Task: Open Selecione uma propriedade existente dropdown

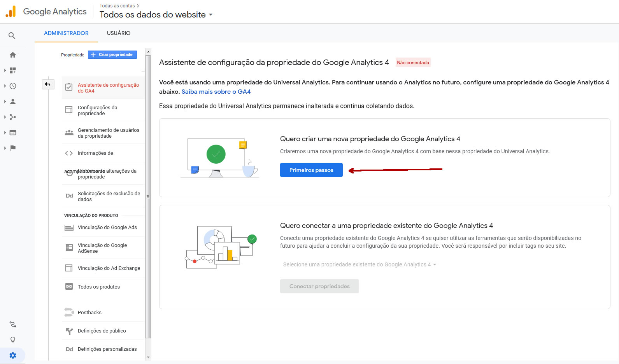Action: tap(359, 264)
